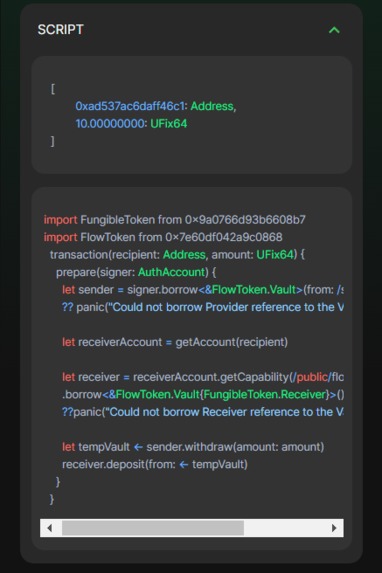Click the 'Could not borrow Receiver reference' line
Screen dimensions: 382x573
pos(203,412)
